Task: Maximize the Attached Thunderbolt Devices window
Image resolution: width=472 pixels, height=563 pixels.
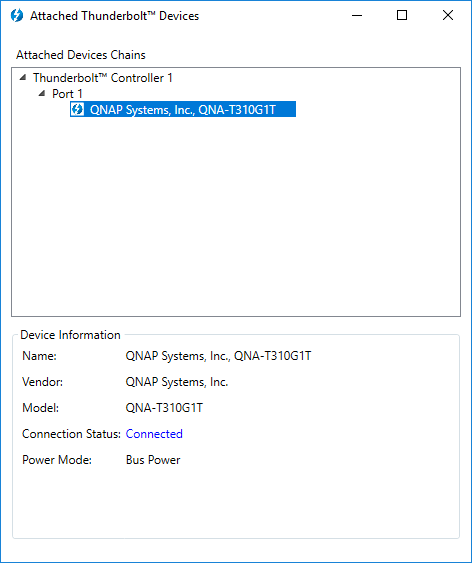Action: [402, 15]
